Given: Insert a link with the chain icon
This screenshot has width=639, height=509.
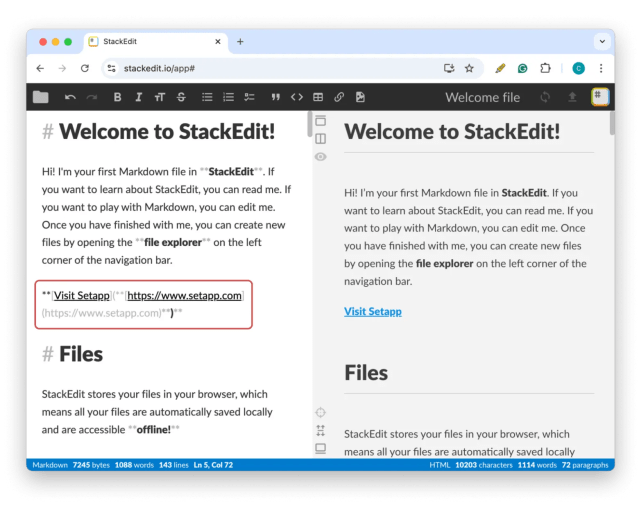Looking at the screenshot, I should click(339, 97).
